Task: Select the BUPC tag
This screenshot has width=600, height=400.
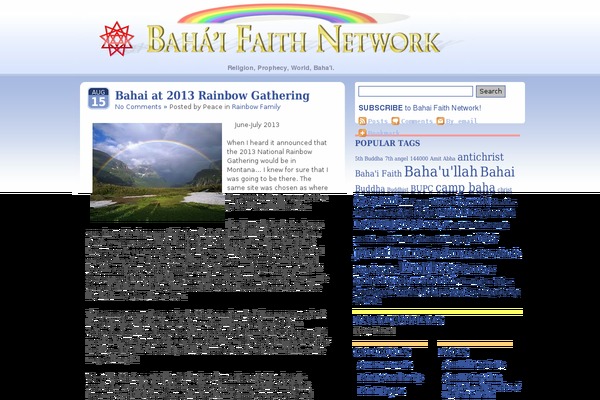Action: click(x=421, y=189)
